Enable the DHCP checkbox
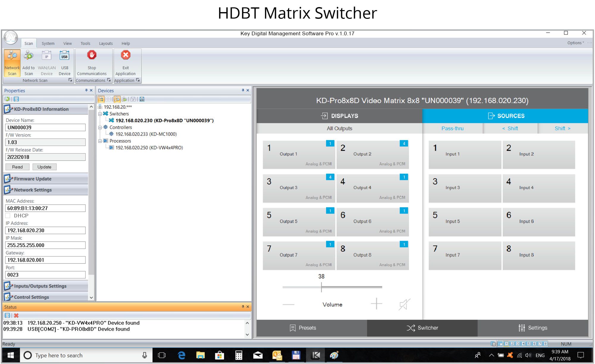 coord(8,216)
